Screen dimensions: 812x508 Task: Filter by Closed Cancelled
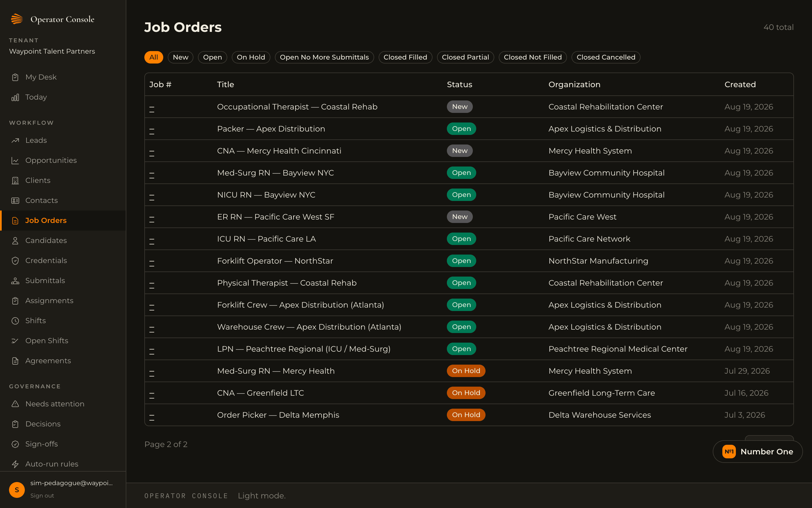pos(606,57)
